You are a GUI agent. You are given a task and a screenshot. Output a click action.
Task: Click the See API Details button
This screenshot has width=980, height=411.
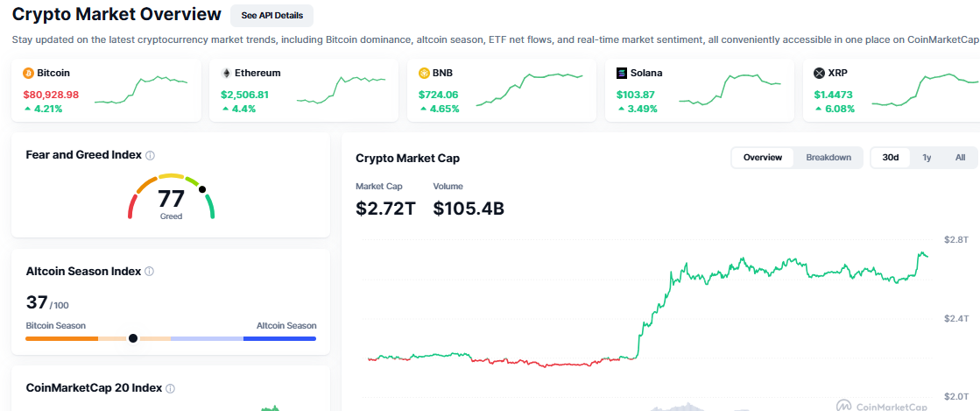coord(271,16)
